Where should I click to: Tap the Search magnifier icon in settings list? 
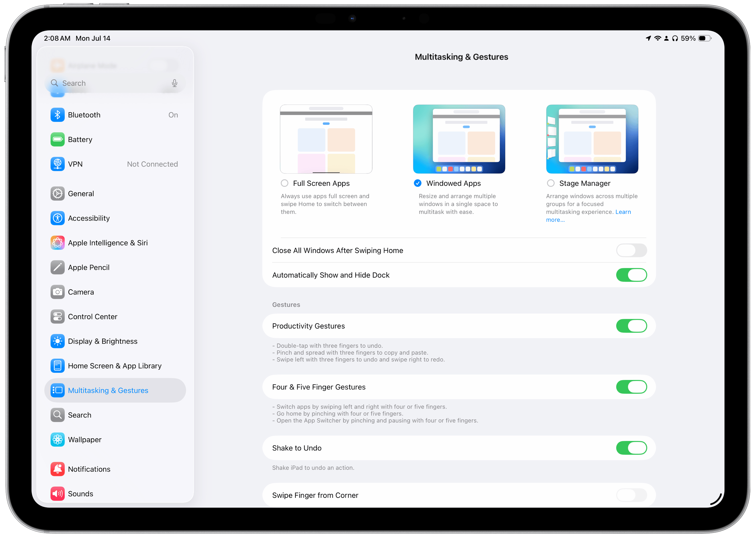[x=57, y=415]
